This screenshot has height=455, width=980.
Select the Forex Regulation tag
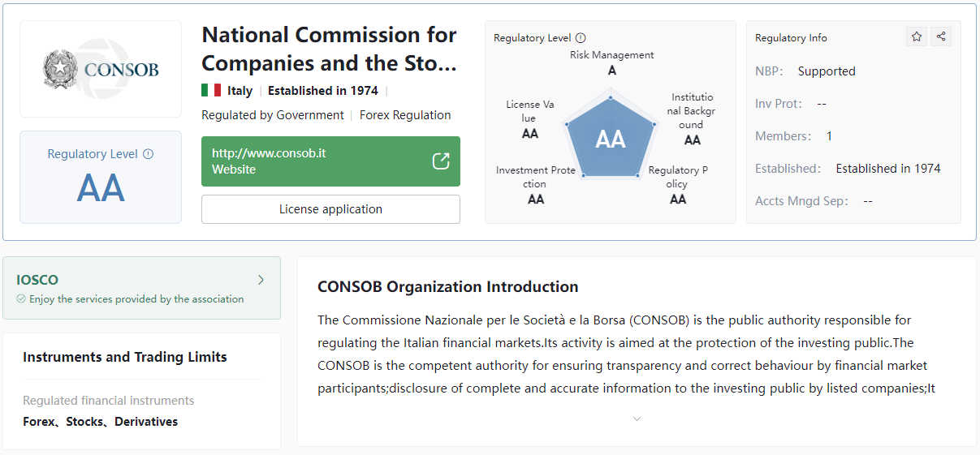[x=405, y=115]
